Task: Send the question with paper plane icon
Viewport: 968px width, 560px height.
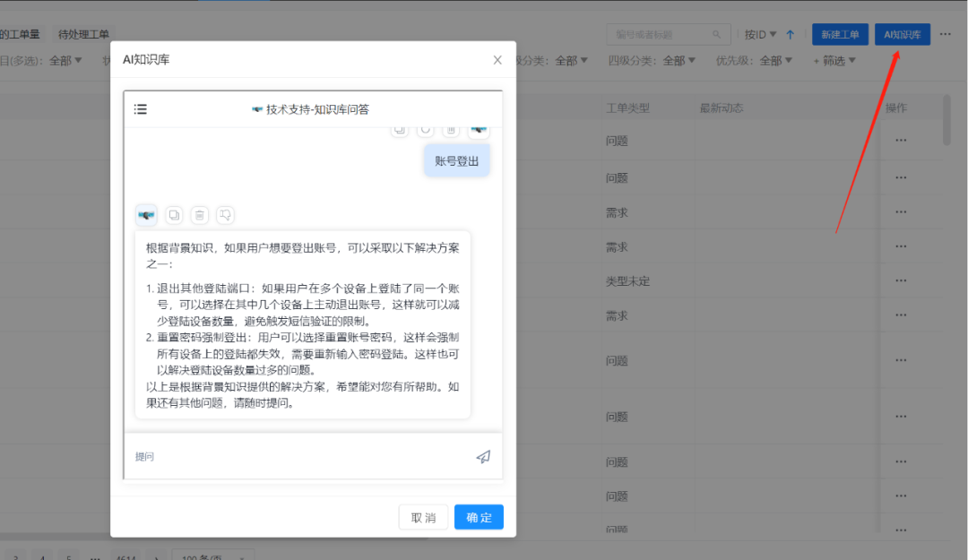Action: tap(483, 456)
